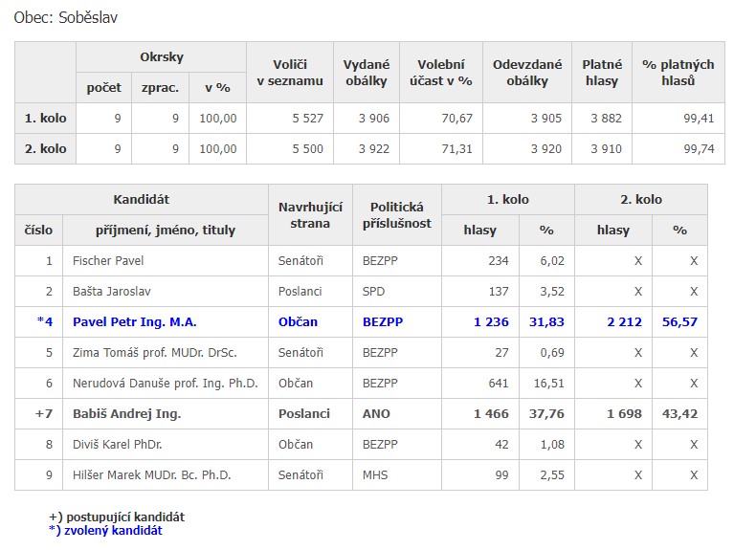Open candidate "Babiš Andrej Ing."
Image resolution: width=756 pixels, height=550 pixels.
126,414
